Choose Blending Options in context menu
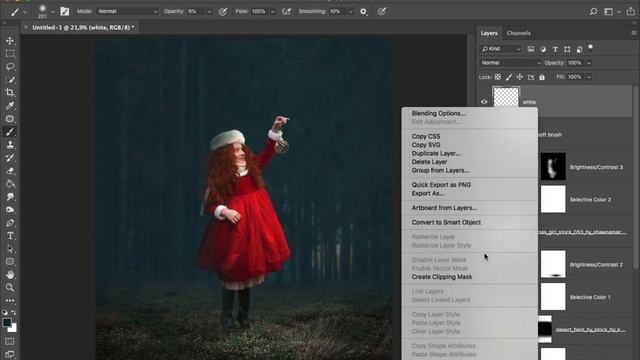Image resolution: width=640 pixels, height=360 pixels. click(438, 113)
